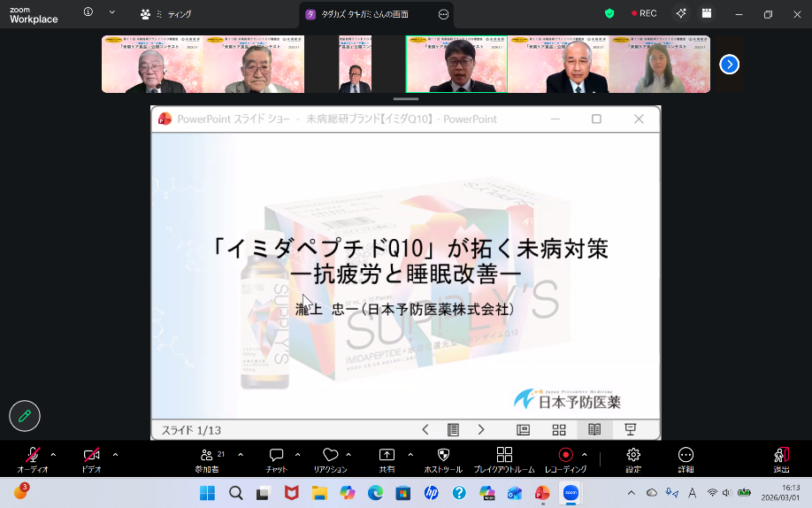Expand audio options arrow next to オーディオ
This screenshot has width=812, height=508.
click(53, 455)
